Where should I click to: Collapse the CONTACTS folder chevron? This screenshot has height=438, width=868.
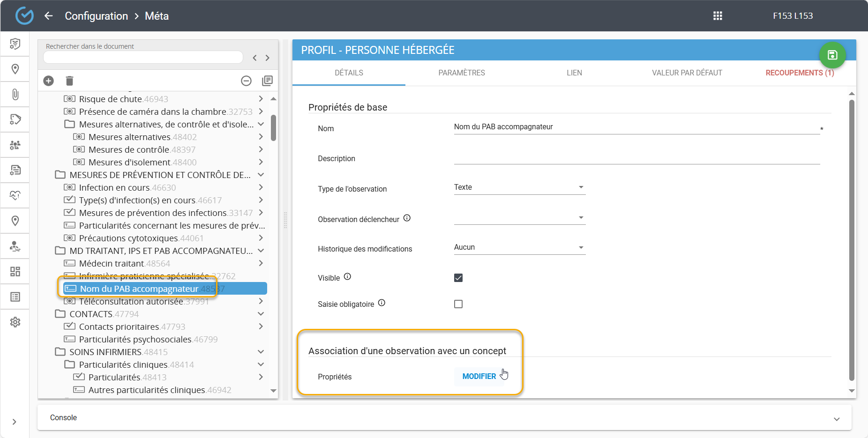click(261, 314)
